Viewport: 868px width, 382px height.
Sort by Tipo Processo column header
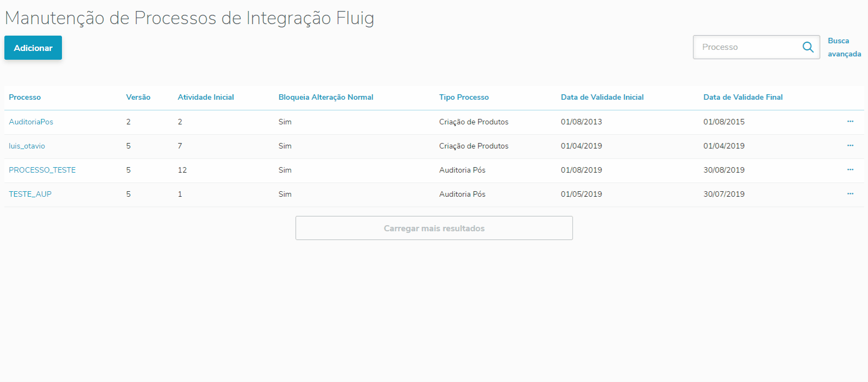coord(464,97)
